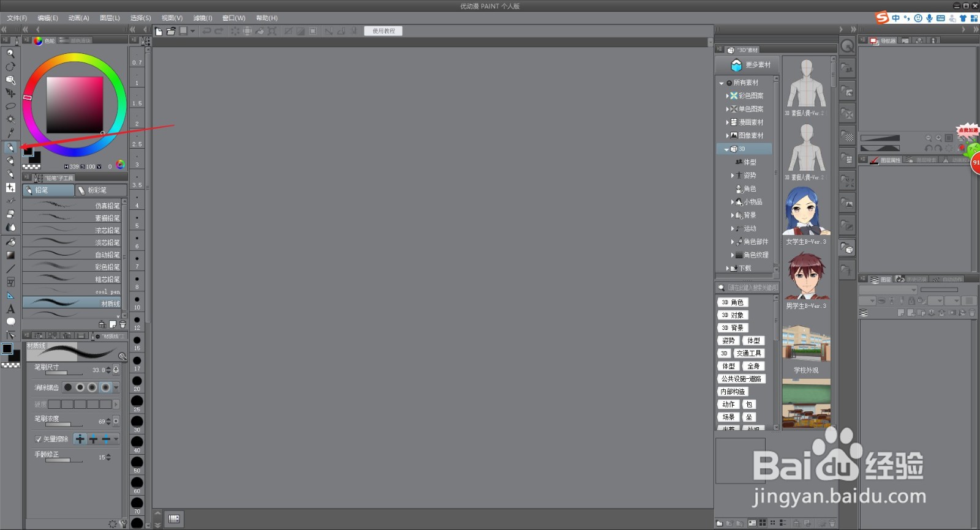The width and height of the screenshot is (980, 530).
Task: Select the third vector erase mode
Action: 106,439
